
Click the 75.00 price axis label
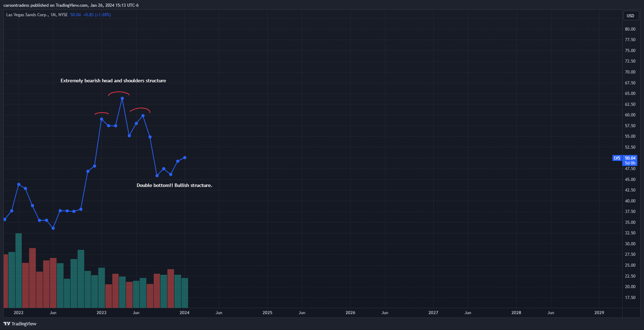(630, 51)
